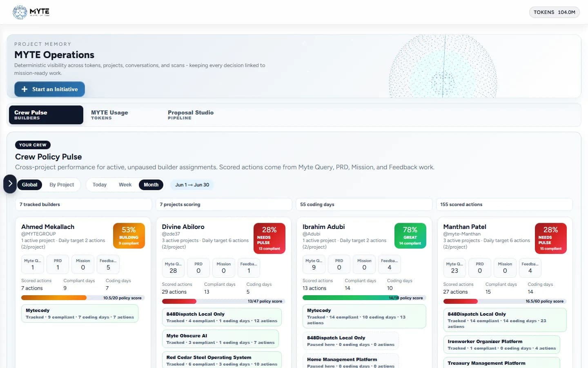Open Divine's 848Dispatch Local Only project
588x368 pixels.
pos(222,317)
